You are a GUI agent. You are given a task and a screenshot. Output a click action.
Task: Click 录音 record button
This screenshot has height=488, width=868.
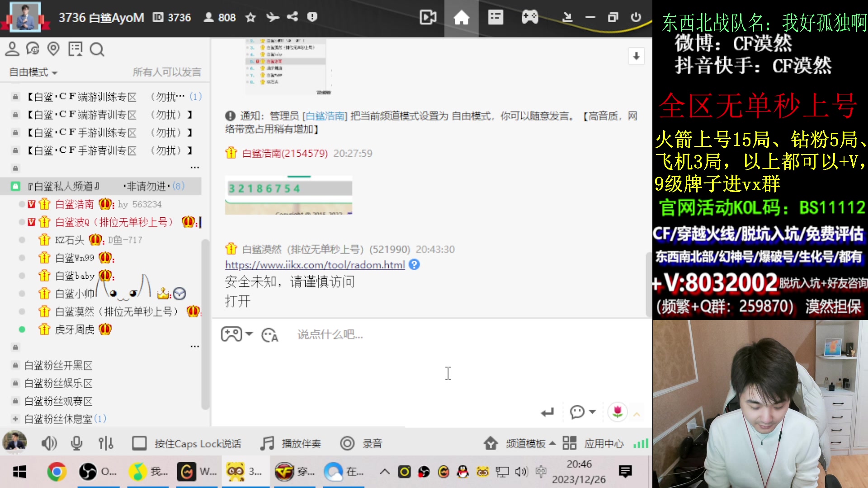pyautogui.click(x=361, y=444)
